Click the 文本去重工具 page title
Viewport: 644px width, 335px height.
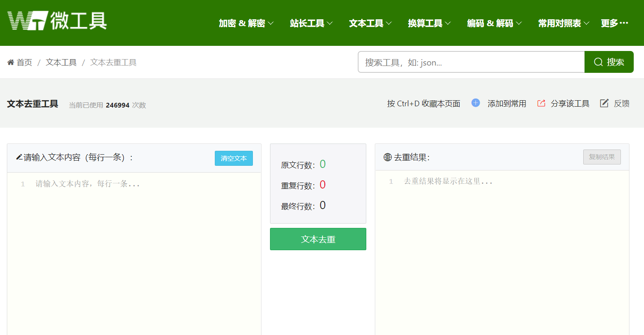tap(33, 104)
